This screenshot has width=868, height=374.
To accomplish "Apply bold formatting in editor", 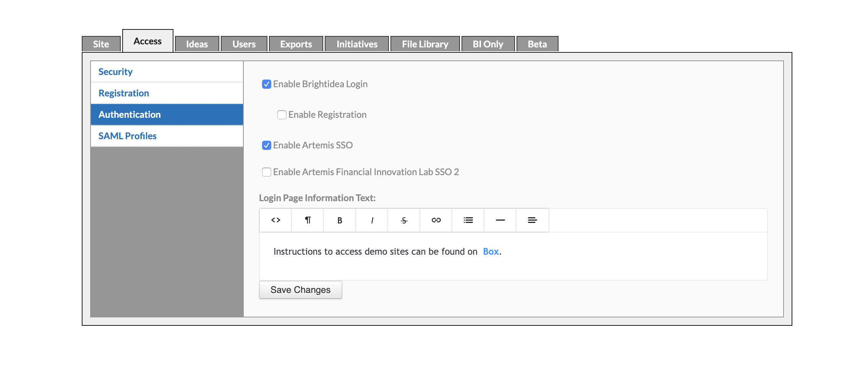I will click(x=340, y=220).
